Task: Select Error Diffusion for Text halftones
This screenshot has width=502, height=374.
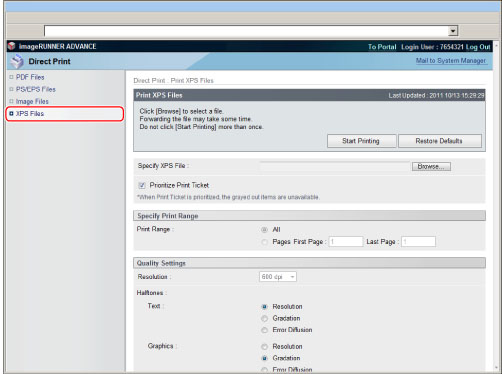Action: 264,330
